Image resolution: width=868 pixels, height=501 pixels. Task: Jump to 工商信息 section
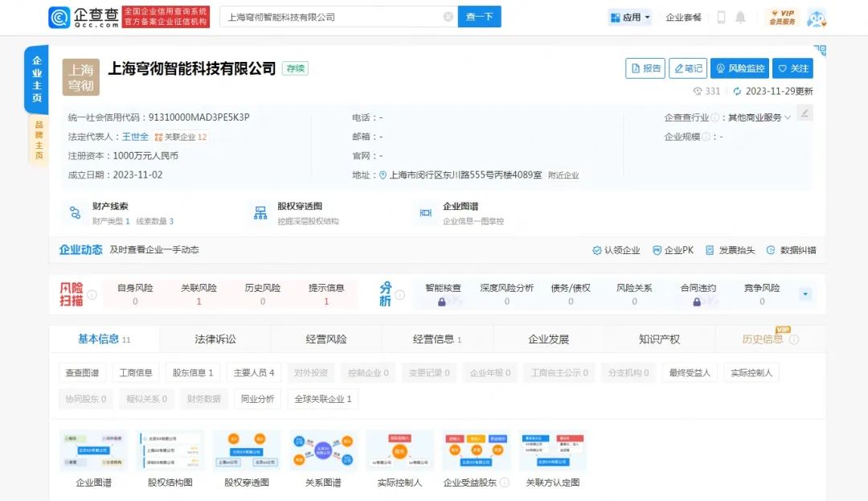(136, 372)
